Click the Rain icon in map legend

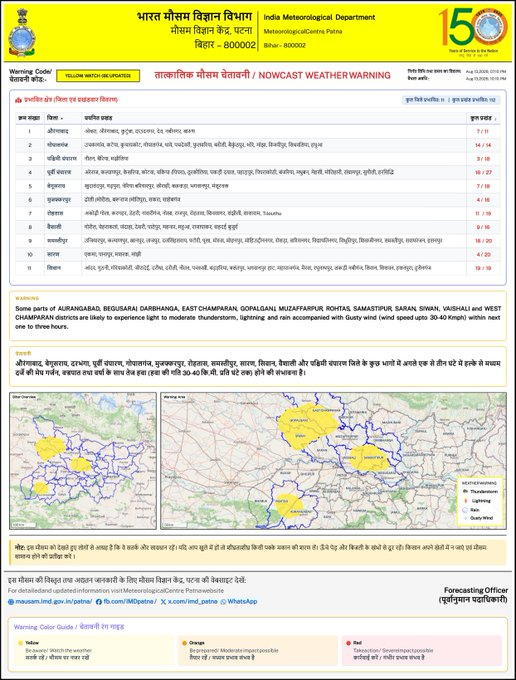tap(465, 510)
